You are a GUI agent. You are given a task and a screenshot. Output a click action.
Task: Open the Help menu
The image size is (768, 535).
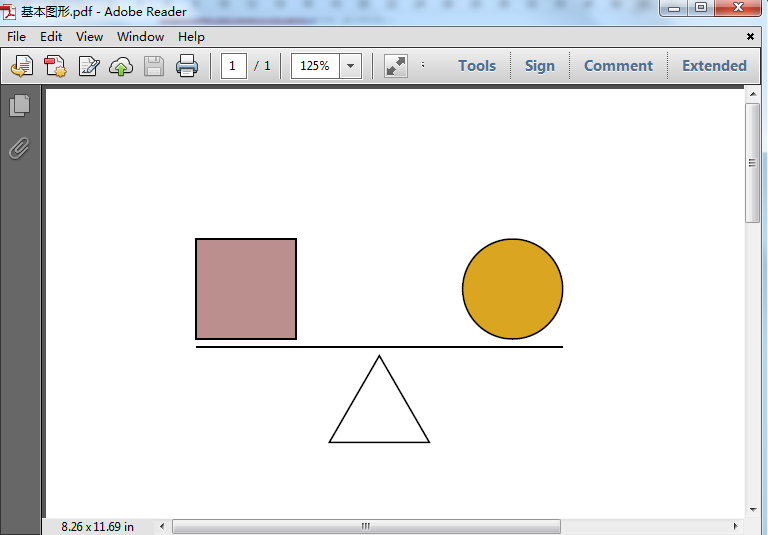coord(191,37)
